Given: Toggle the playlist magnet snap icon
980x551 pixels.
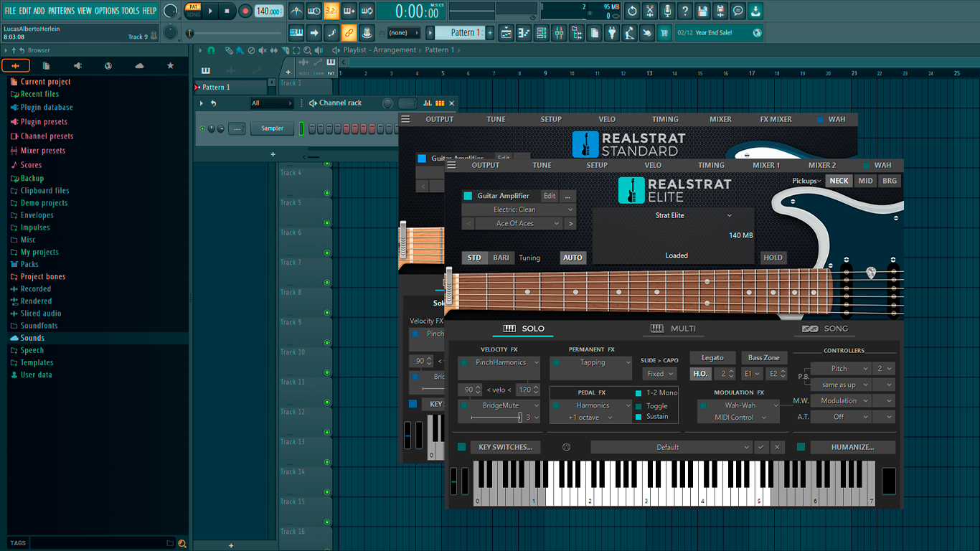Looking at the screenshot, I should click(211, 50).
